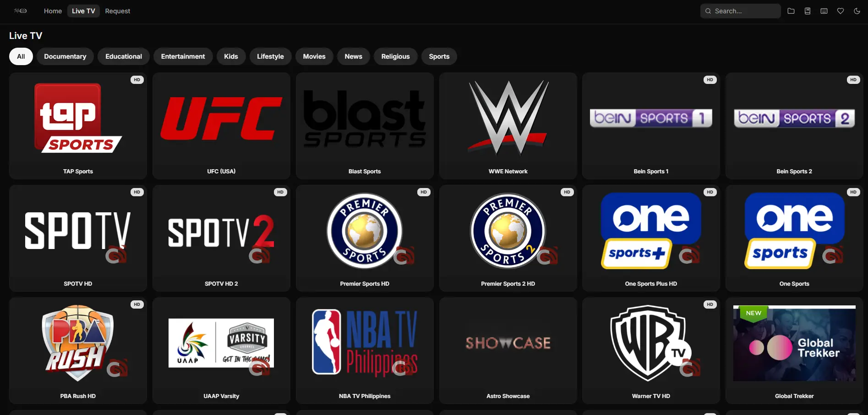
Task: Click the 'Premier Sports HD' channel title
Action: point(365,284)
